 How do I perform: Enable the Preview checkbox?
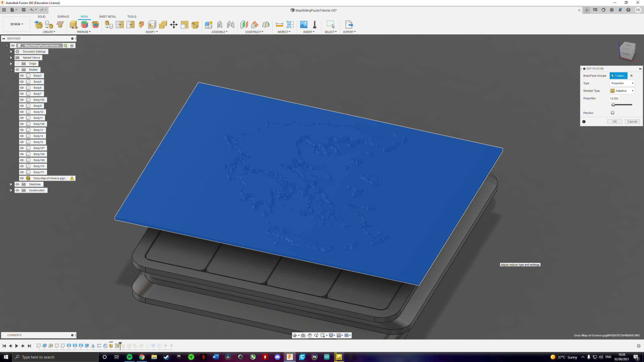(x=613, y=113)
